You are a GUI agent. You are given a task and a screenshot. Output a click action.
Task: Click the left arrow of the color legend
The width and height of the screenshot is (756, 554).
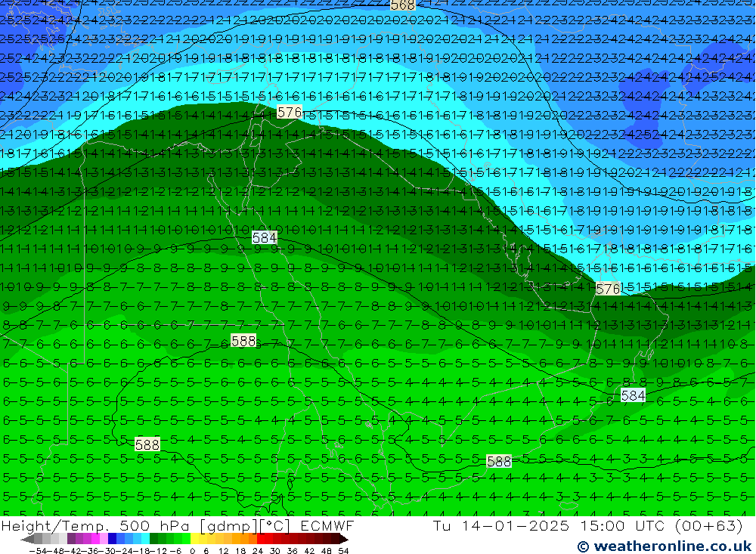26,539
